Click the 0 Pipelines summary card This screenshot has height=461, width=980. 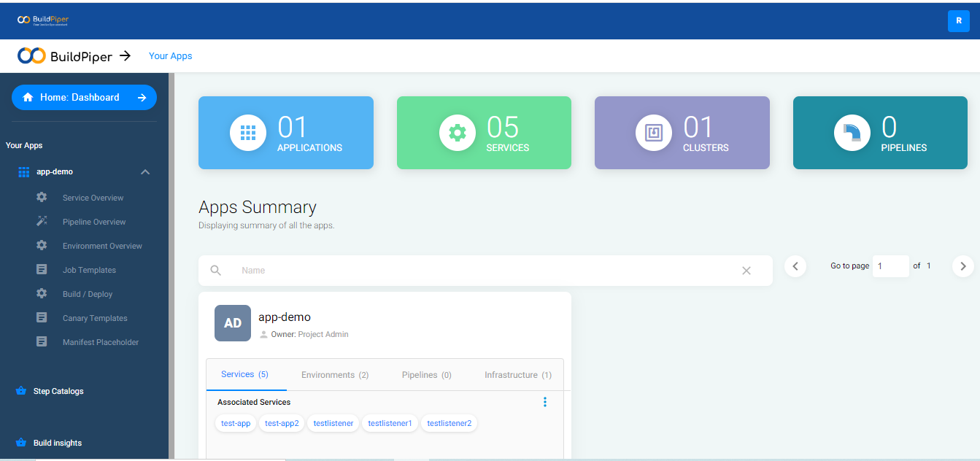(x=880, y=133)
